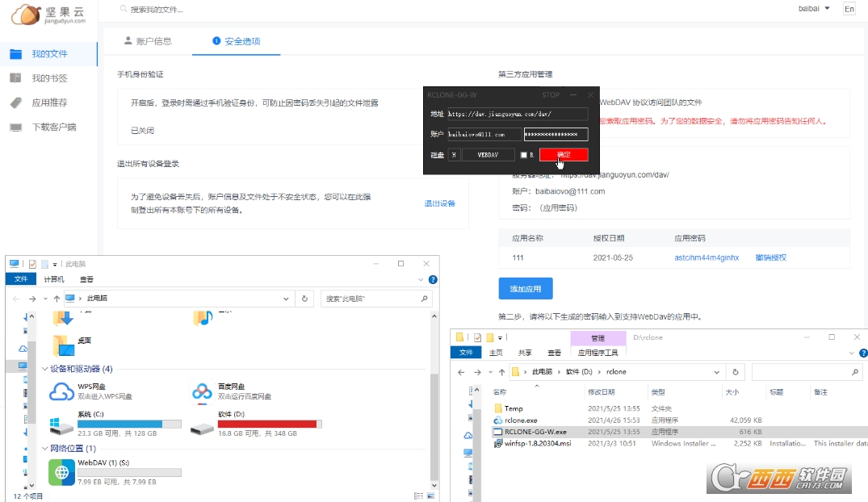Click refresh icon in 此电脑 address bar
This screenshot has width=868, height=502.
304,298
